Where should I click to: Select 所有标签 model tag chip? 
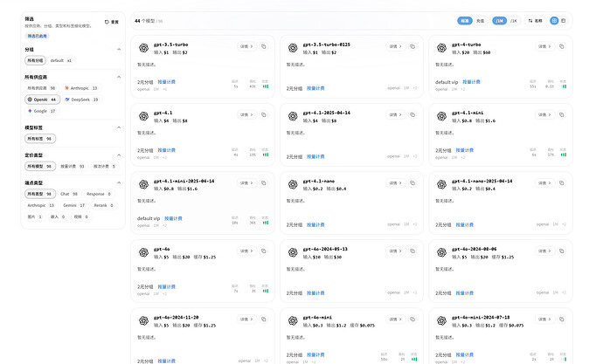coord(40,139)
